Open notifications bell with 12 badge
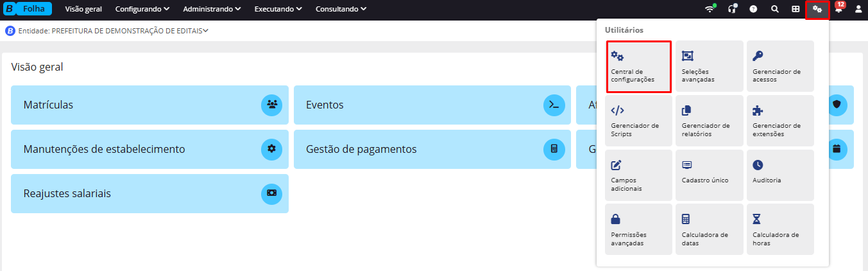This screenshot has width=868, height=271. click(838, 9)
